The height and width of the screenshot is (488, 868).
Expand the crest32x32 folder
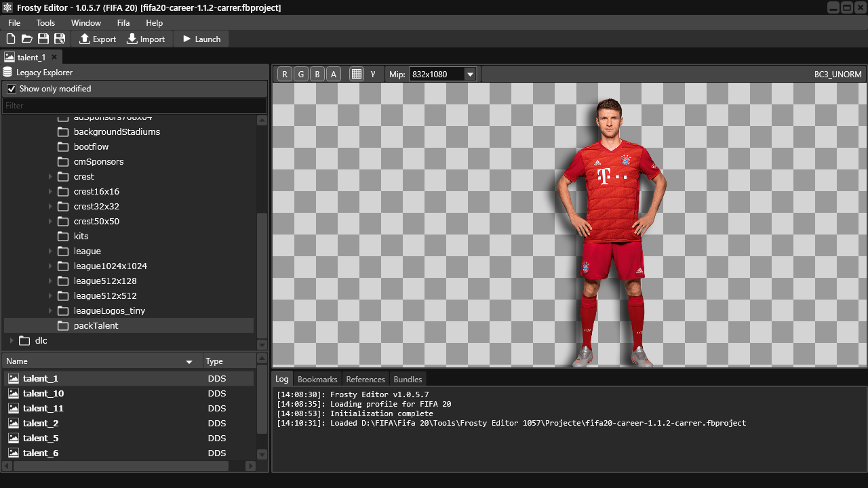[50, 207]
